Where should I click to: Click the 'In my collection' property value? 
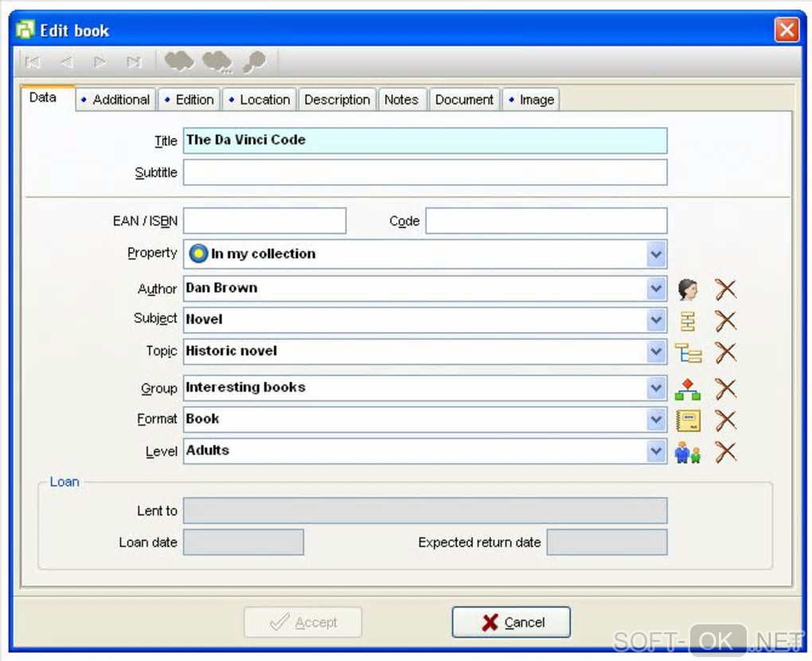(x=263, y=254)
